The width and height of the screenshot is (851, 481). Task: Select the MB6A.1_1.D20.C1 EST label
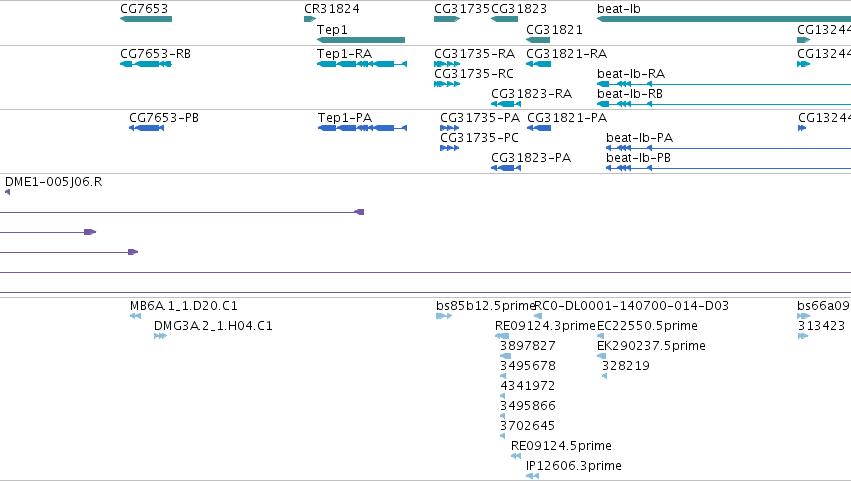coord(183,306)
